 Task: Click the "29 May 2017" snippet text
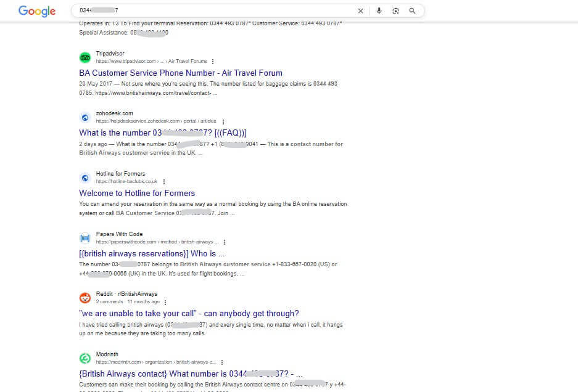96,84
